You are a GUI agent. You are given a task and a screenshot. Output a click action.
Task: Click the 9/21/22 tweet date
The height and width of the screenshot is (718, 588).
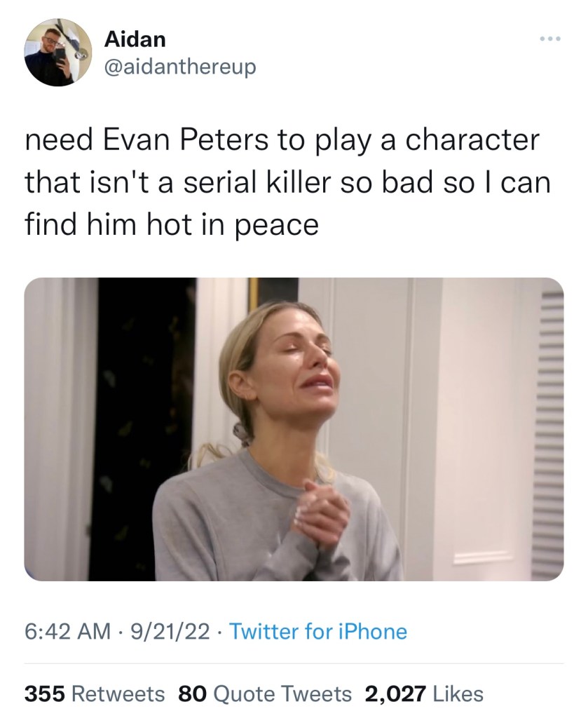(x=170, y=631)
